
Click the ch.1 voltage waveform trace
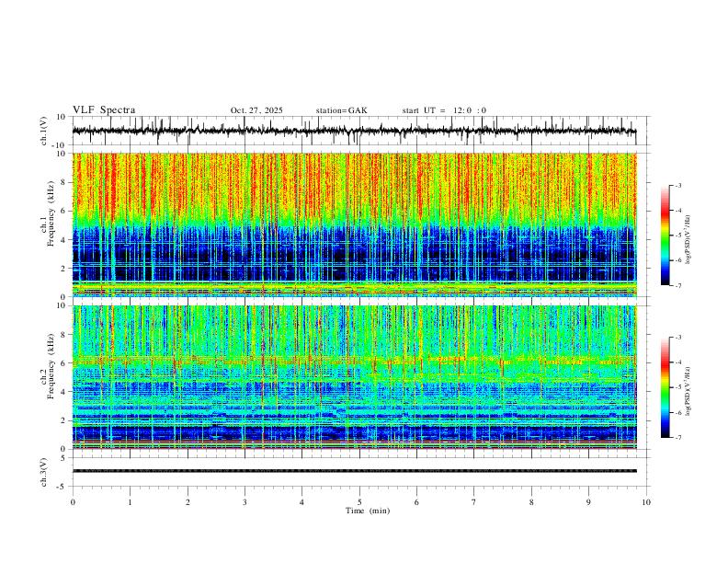(354, 131)
